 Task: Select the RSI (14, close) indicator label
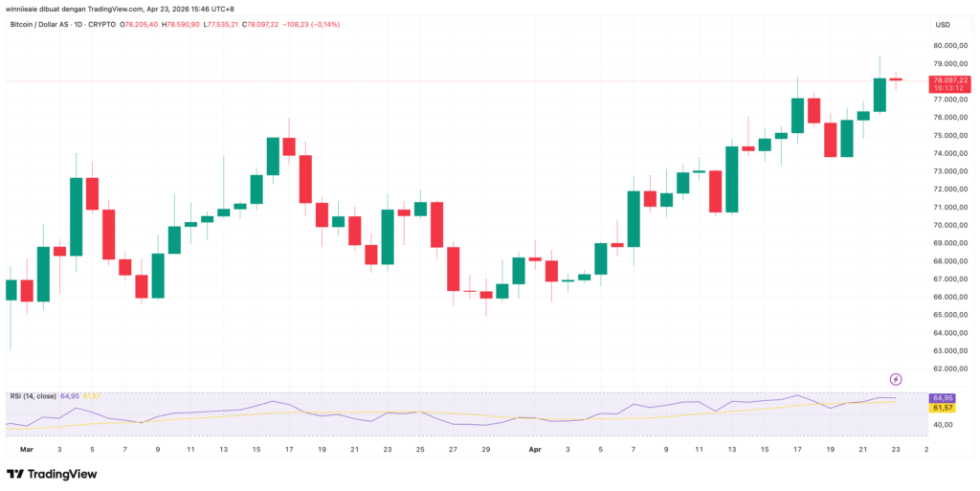[33, 396]
